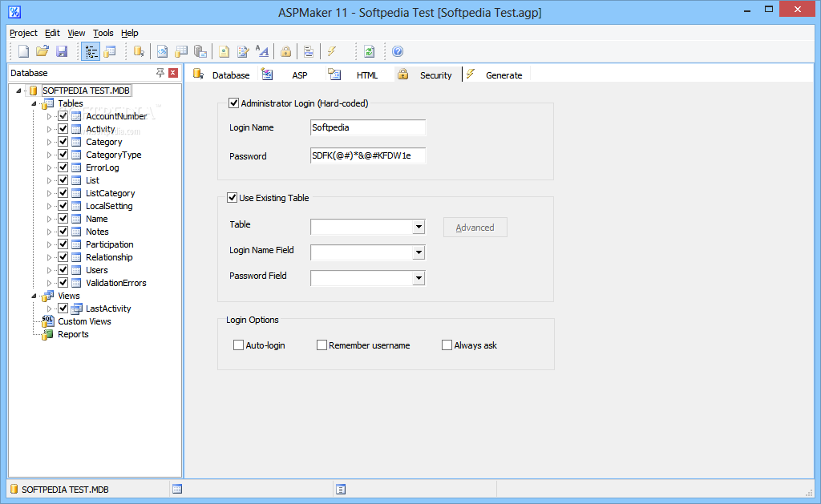Screen dimensions: 821x504
Task: Uncheck Administrator Login (Hard-coded) checkbox
Action: click(x=233, y=103)
